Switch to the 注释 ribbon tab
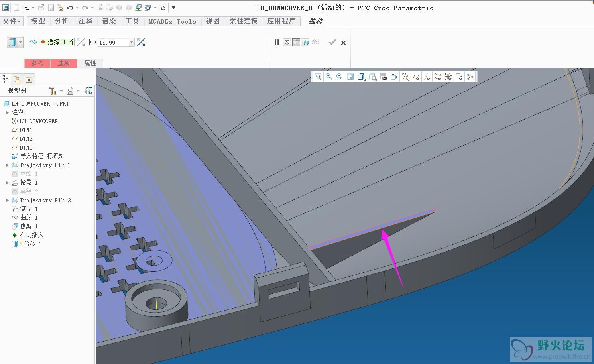 [85, 21]
